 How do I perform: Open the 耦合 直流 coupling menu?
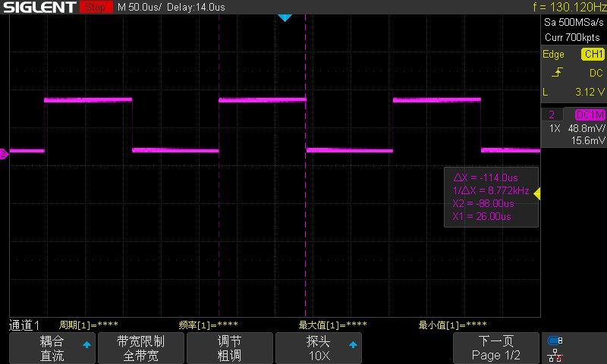coord(52,348)
